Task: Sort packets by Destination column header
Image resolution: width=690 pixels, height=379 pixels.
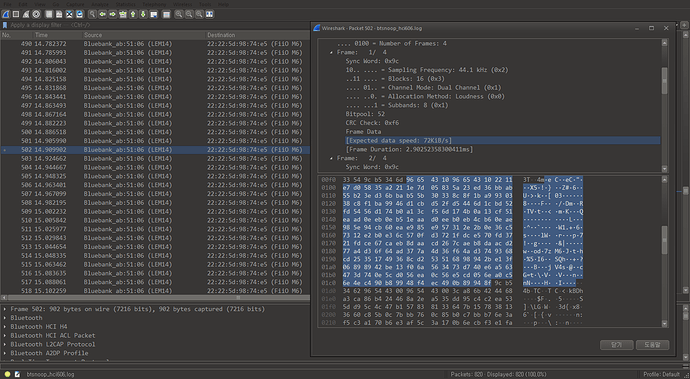Action: [257, 35]
